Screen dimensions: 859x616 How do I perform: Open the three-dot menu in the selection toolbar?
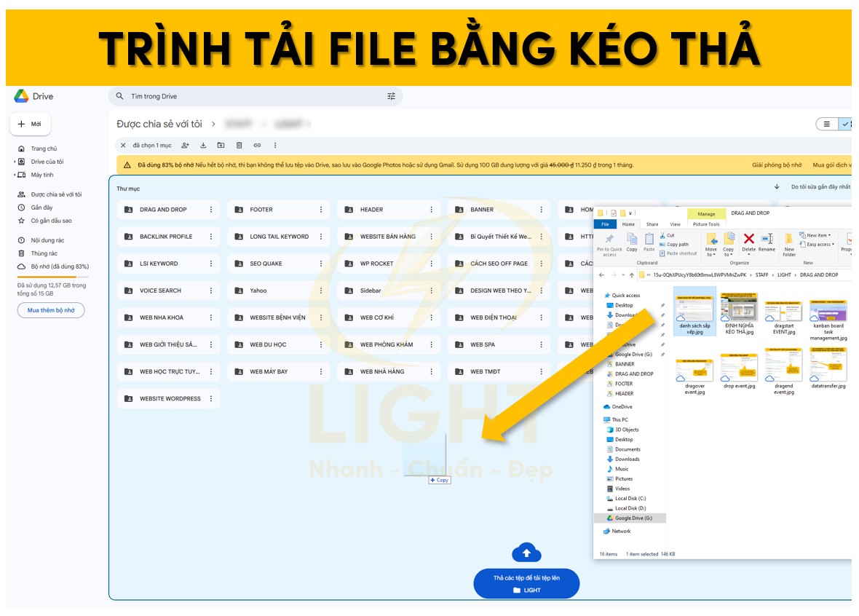(x=275, y=145)
